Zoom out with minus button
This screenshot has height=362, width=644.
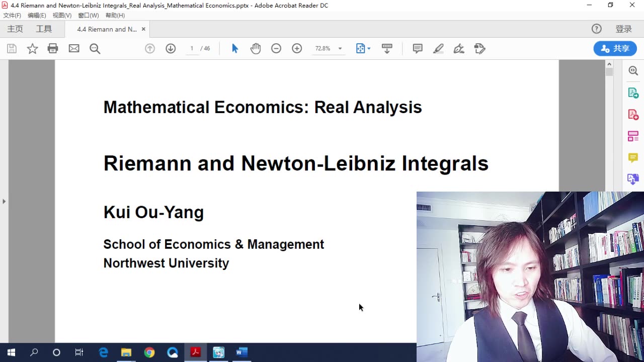tap(276, 49)
